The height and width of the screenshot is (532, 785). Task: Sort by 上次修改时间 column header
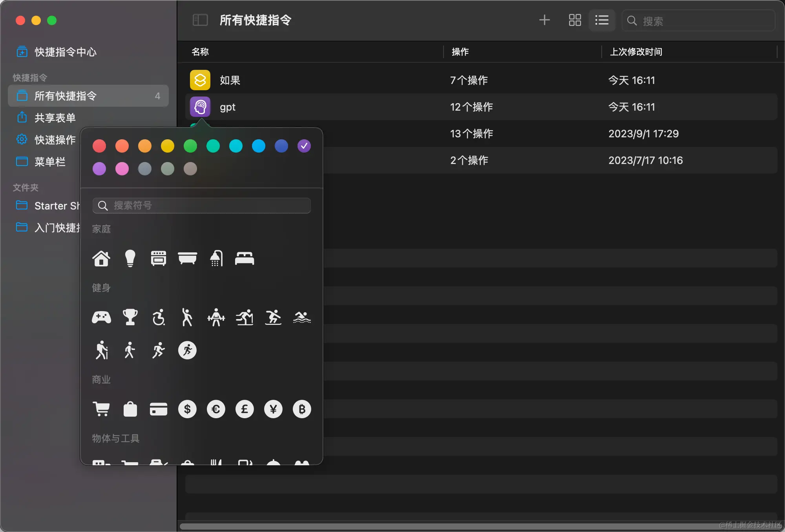point(636,52)
